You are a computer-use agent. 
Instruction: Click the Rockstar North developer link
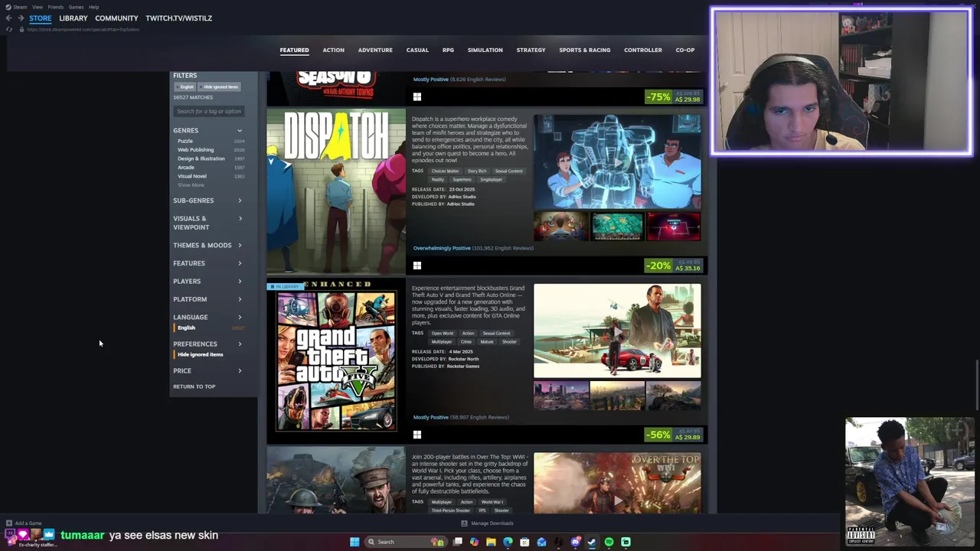pos(463,359)
